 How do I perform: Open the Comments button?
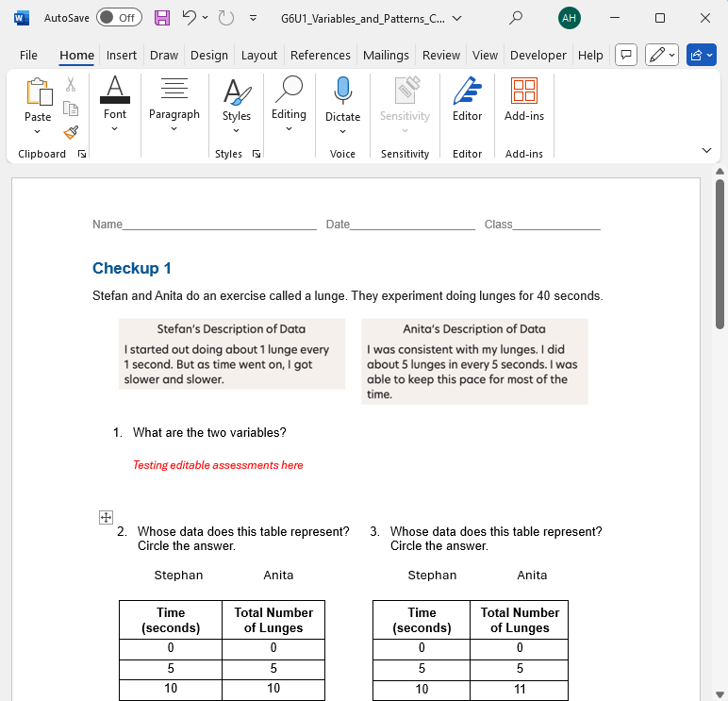coord(625,55)
